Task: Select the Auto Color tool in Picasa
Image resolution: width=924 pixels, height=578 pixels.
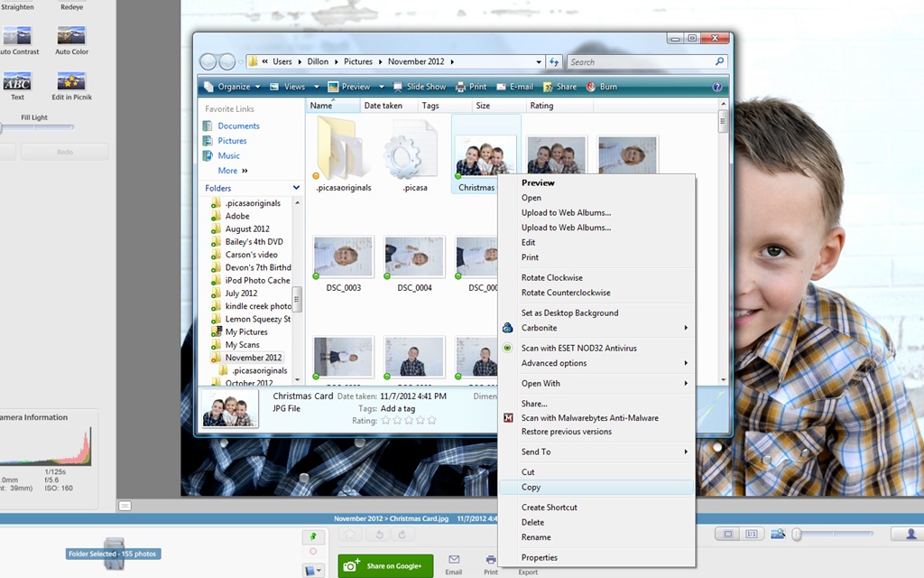Action: [71, 41]
